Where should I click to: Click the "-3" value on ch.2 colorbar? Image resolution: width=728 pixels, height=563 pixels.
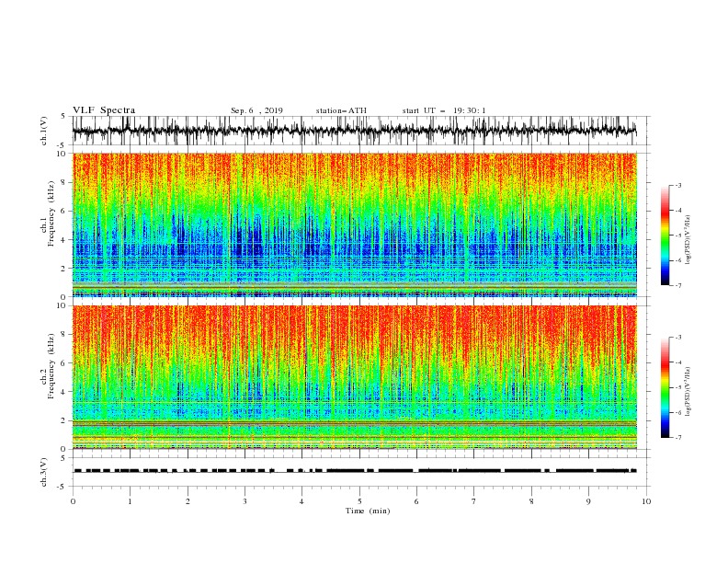coord(677,338)
